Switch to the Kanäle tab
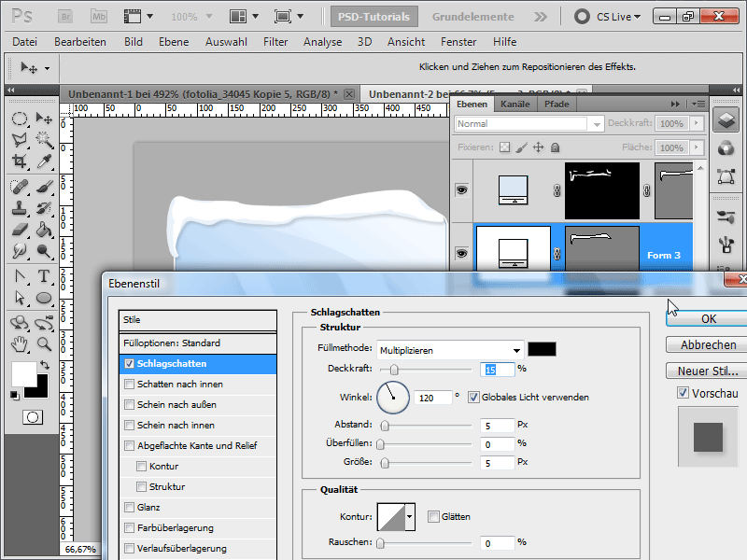The width and height of the screenshot is (747, 560). (x=515, y=105)
